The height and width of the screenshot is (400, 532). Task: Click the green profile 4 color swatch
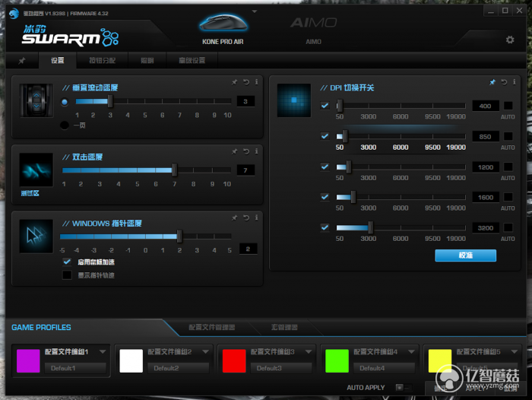(x=337, y=361)
